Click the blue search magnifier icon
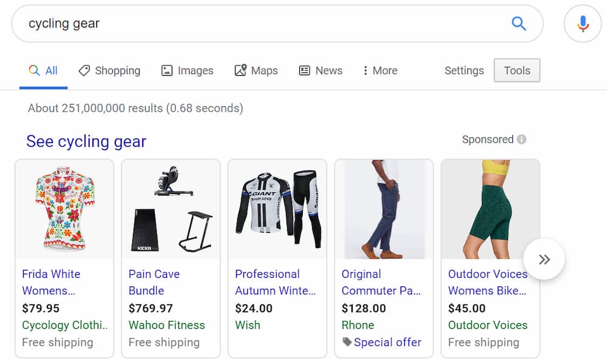This screenshot has width=607, height=364. coord(519,24)
